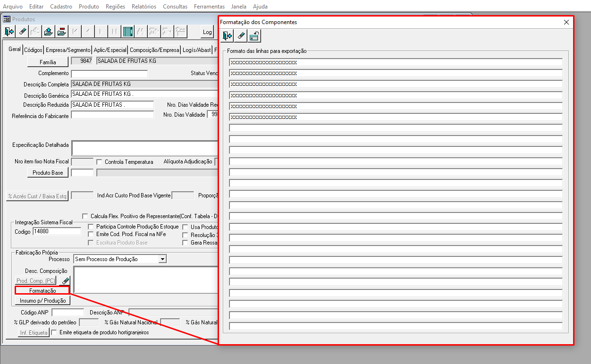
Task: Select the Geral tab
Action: click(x=15, y=49)
